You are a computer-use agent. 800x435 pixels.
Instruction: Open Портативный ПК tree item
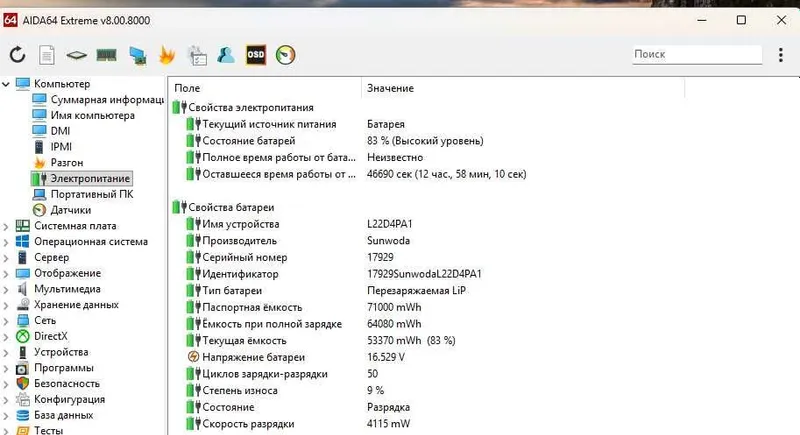coord(83,194)
